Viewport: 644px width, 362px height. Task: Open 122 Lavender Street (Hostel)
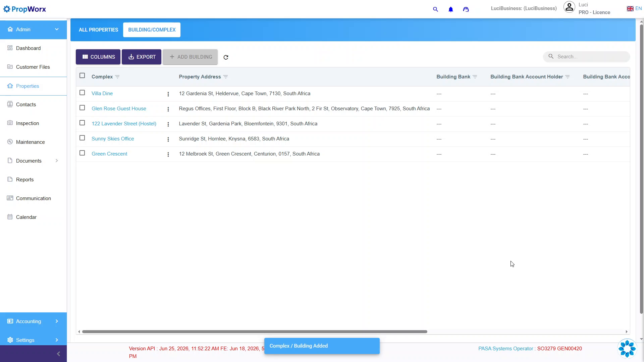[124, 124]
